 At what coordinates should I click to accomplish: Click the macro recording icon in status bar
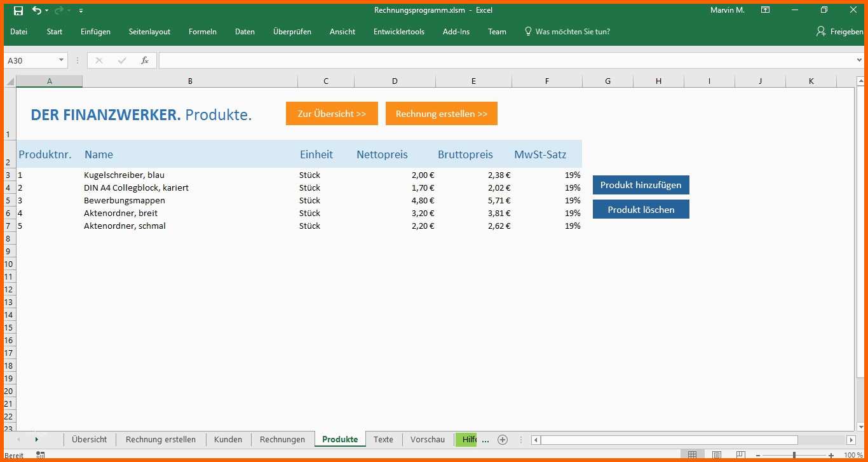tap(41, 455)
